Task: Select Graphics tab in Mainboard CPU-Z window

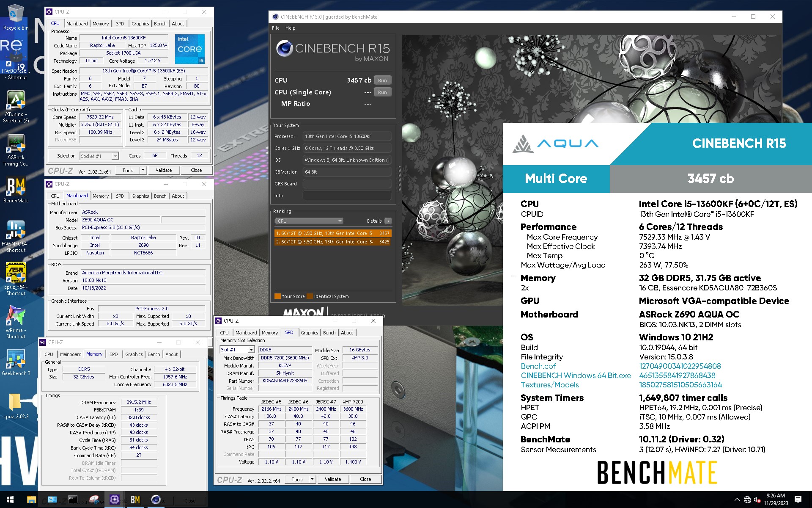Action: (x=140, y=196)
